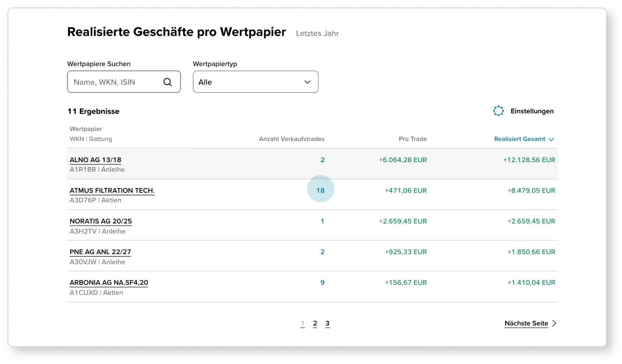Open details for ALNO AG 13/18
This screenshot has height=364, width=622.
[95, 160]
